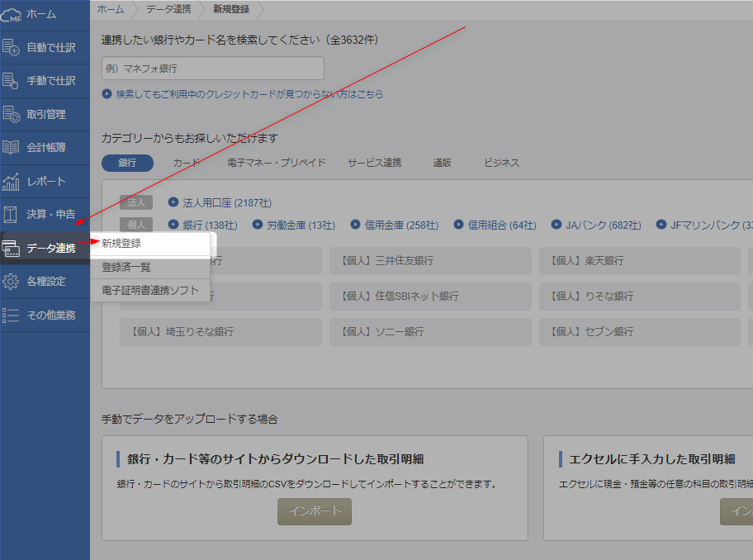753x560 pixels.
Task: Open the transaction management icon
Action: point(12,115)
